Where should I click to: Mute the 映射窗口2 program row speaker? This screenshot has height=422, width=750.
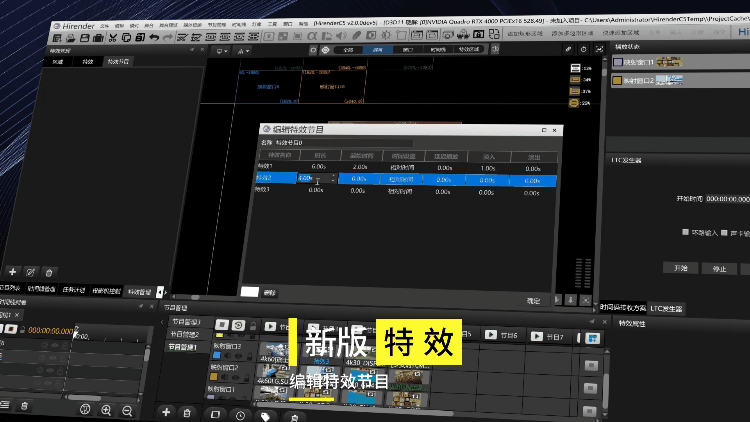(x=225, y=378)
